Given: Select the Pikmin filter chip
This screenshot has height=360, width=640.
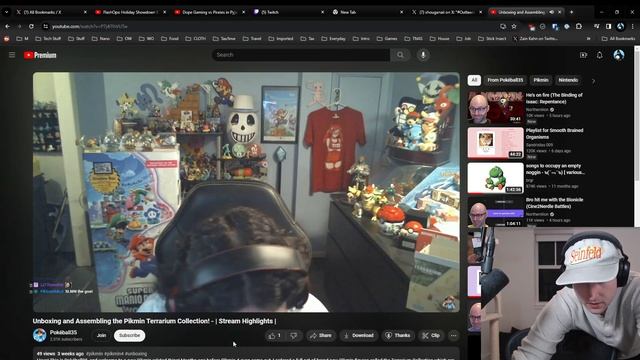Looking at the screenshot, I should point(541,80).
